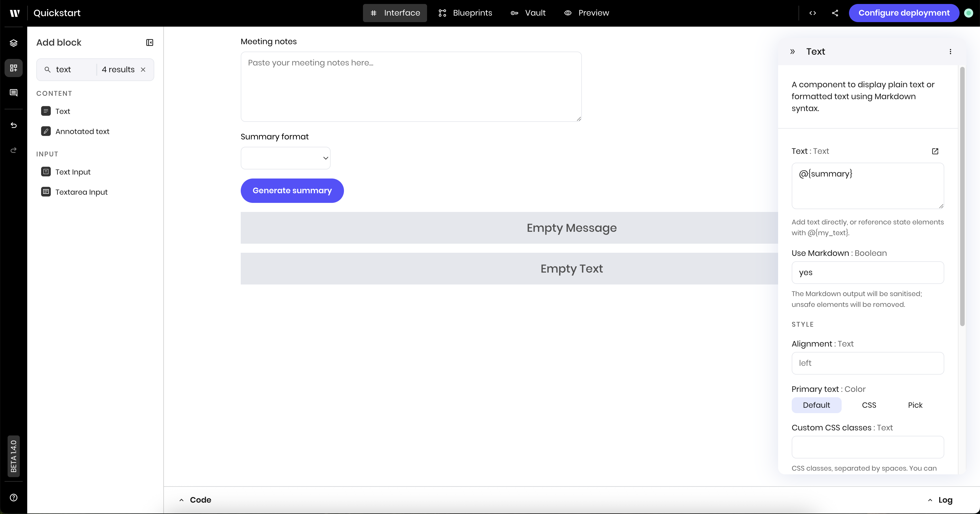Click Configure deployment button
Viewport: 980px width, 514px height.
[904, 13]
